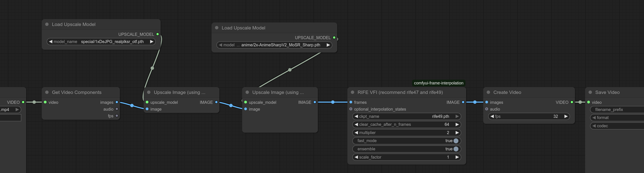Open the format selector in Save Video
Screen dimensions: 644x173
pos(617,118)
